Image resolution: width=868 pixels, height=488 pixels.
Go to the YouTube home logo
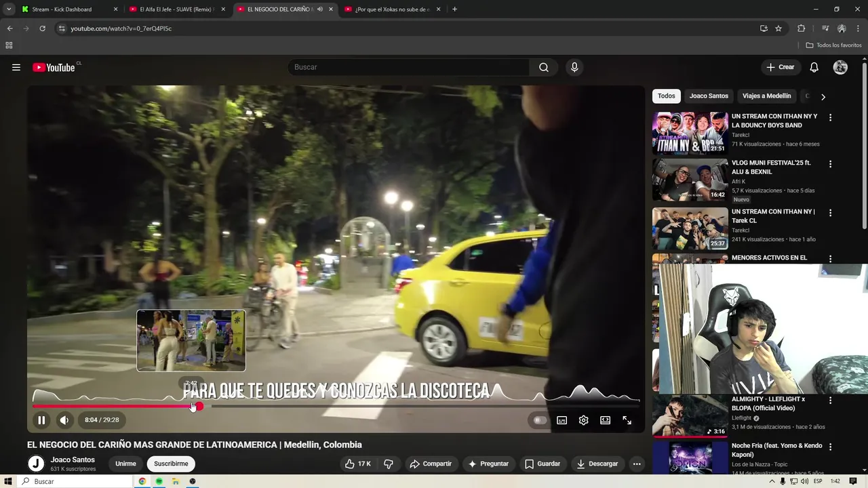[54, 67]
